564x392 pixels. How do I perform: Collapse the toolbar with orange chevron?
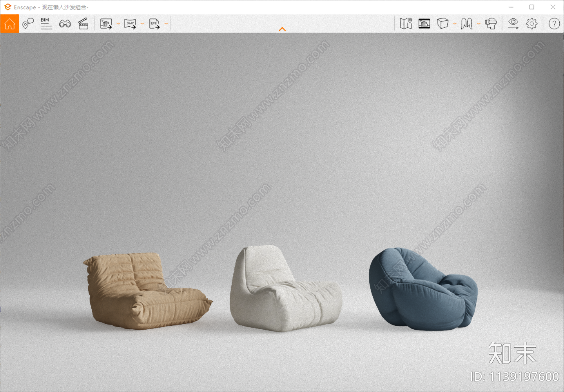[282, 29]
